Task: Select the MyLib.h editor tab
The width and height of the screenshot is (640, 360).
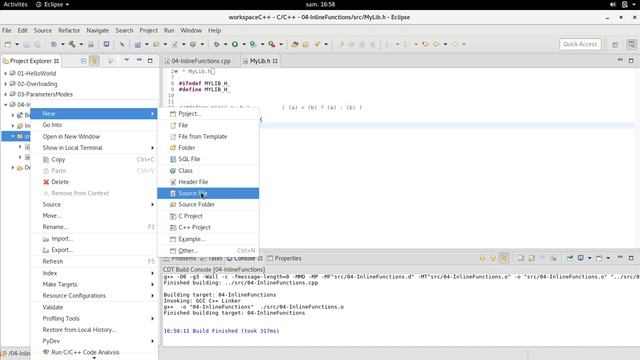Action: click(260, 61)
